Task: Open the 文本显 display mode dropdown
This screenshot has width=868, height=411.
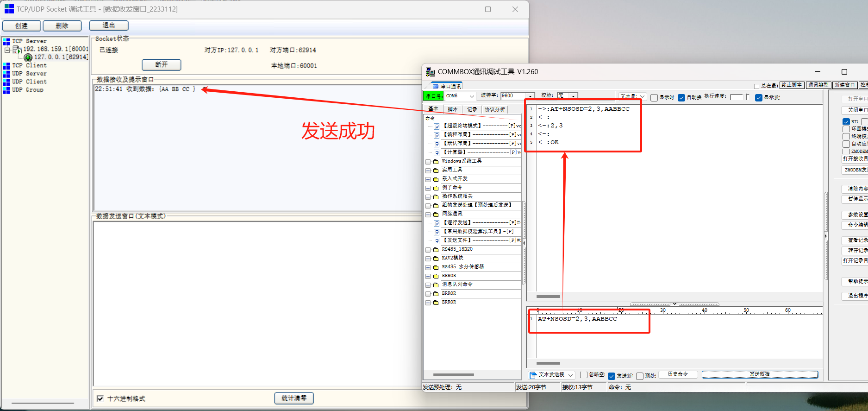Action: click(642, 97)
